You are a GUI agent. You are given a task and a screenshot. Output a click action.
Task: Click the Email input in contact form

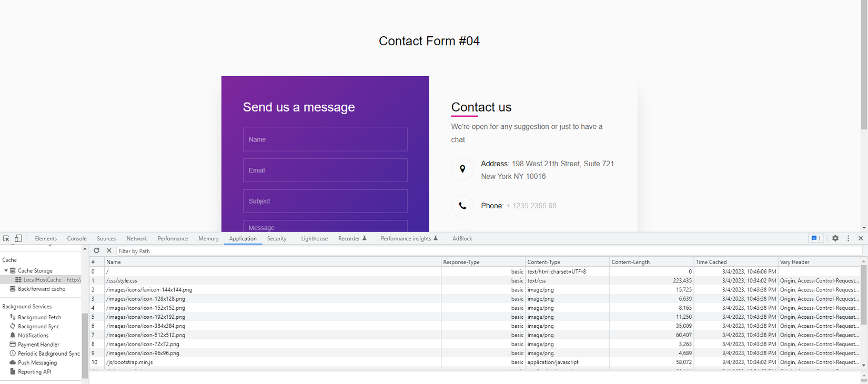[x=325, y=170]
